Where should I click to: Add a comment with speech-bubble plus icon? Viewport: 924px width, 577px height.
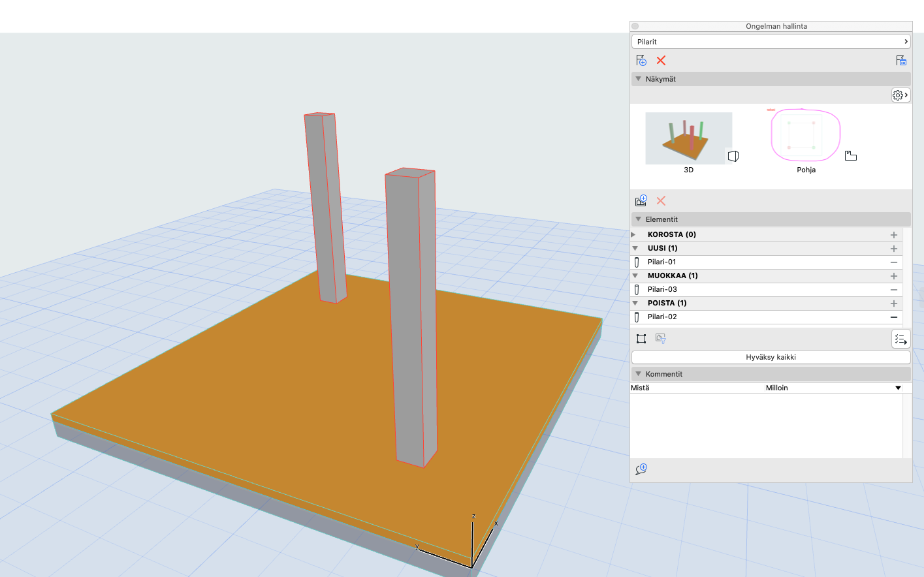(x=641, y=469)
